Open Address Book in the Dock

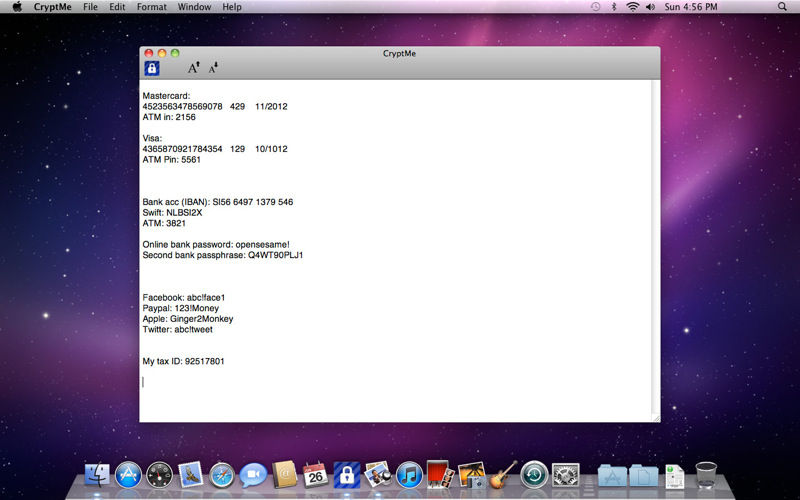coord(284,475)
